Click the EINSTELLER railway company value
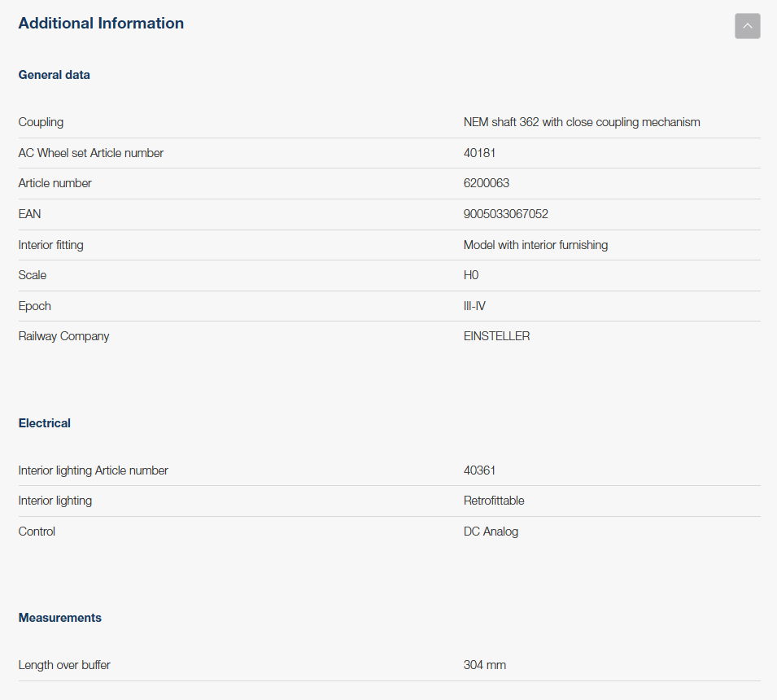 496,336
